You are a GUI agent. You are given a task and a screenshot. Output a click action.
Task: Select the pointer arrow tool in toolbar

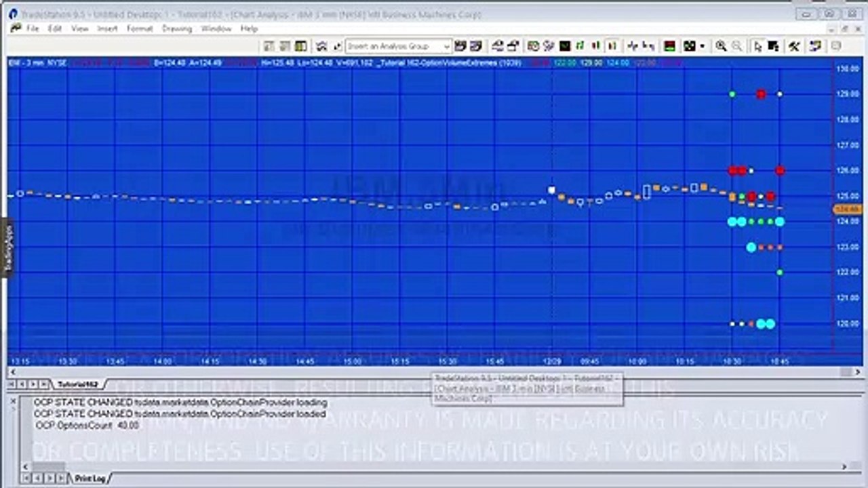click(x=757, y=46)
